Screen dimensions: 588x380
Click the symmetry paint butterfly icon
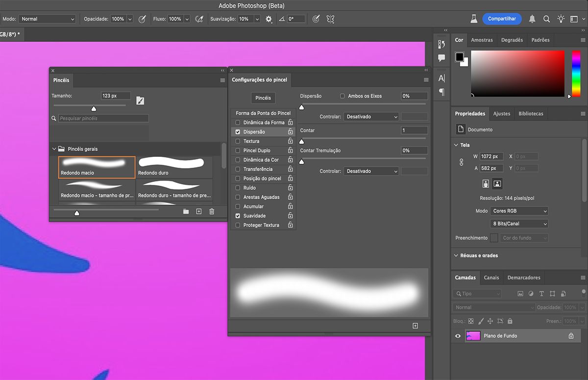coord(330,19)
